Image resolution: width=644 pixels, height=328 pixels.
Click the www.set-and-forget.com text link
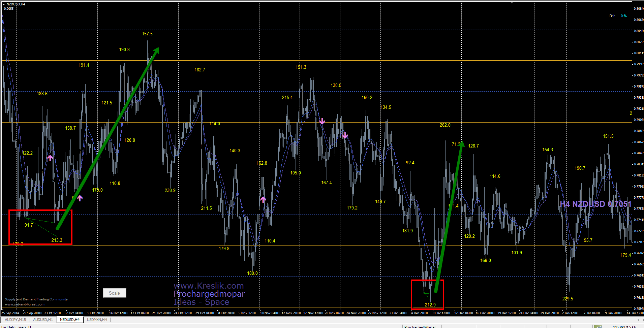[25, 304]
